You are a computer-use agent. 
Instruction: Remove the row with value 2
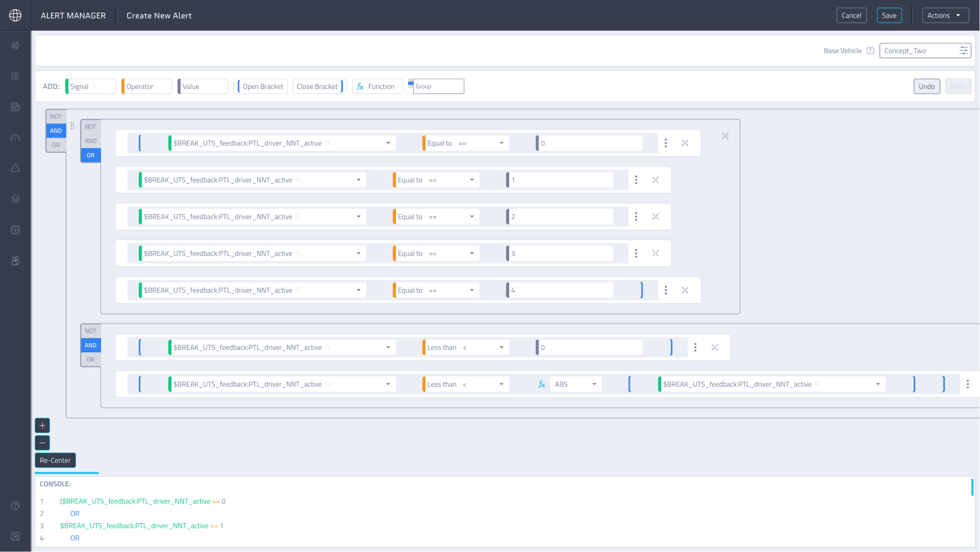tap(655, 217)
